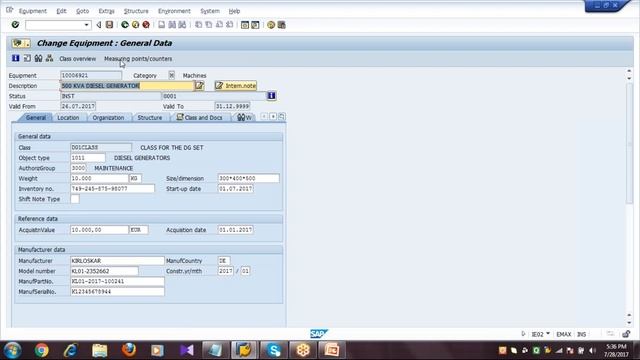Click the Generate Shortcut icon
The height and width of the screenshot is (360, 640).
tap(255, 25)
